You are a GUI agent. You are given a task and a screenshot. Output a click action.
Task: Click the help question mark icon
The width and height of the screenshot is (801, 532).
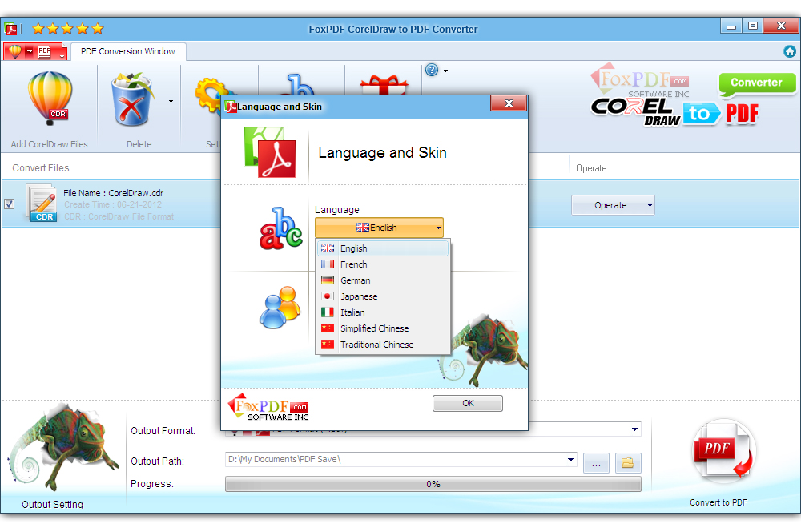click(432, 70)
